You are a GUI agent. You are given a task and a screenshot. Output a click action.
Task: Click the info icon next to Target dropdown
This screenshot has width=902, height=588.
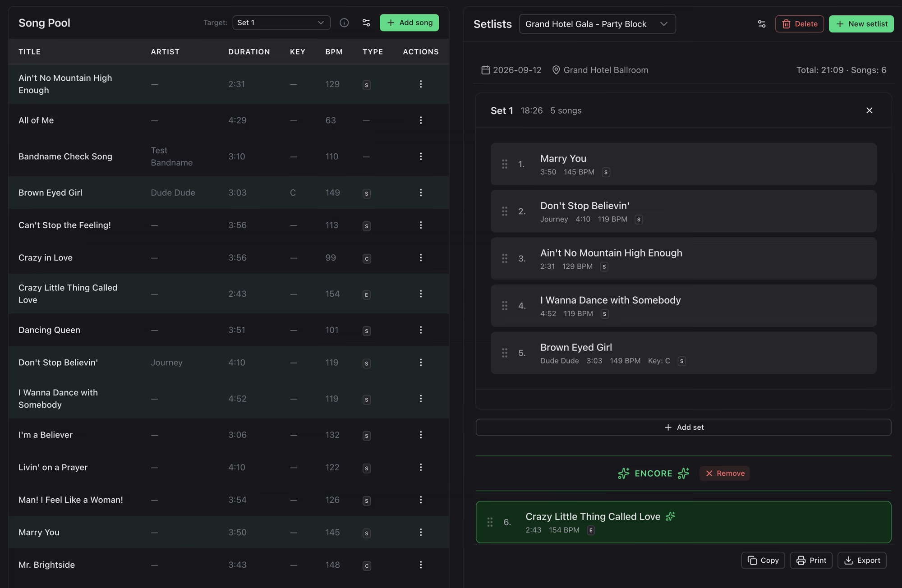click(344, 23)
